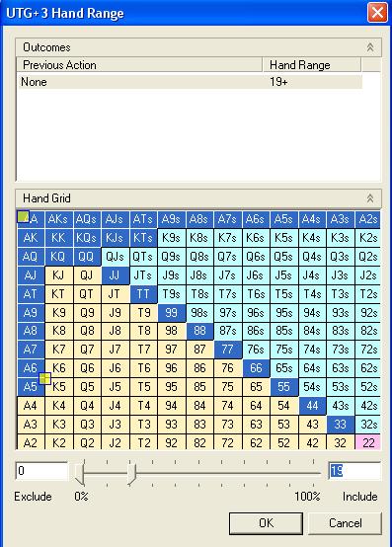Toggle the KTs hand cell
This screenshot has height=547, width=392.
click(x=143, y=238)
